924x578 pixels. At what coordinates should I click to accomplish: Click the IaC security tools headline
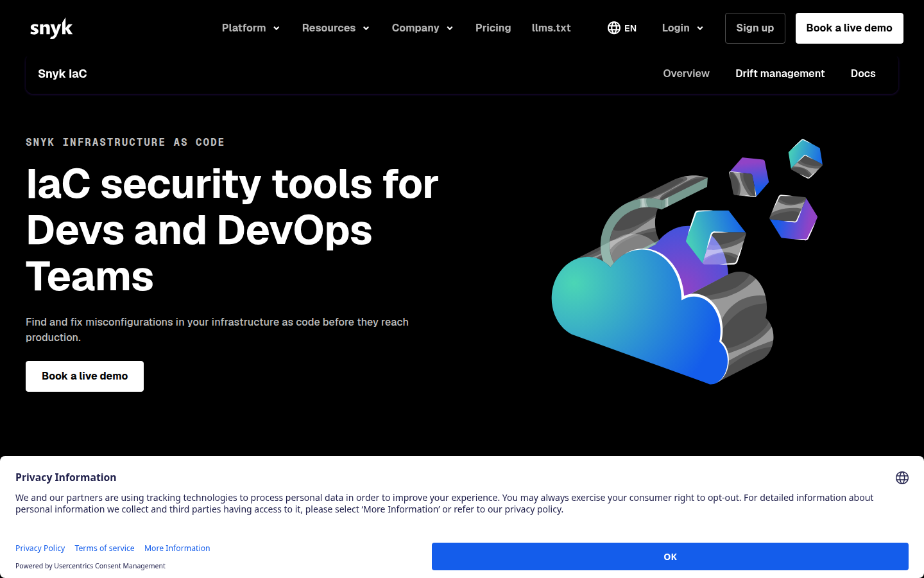[232, 230]
